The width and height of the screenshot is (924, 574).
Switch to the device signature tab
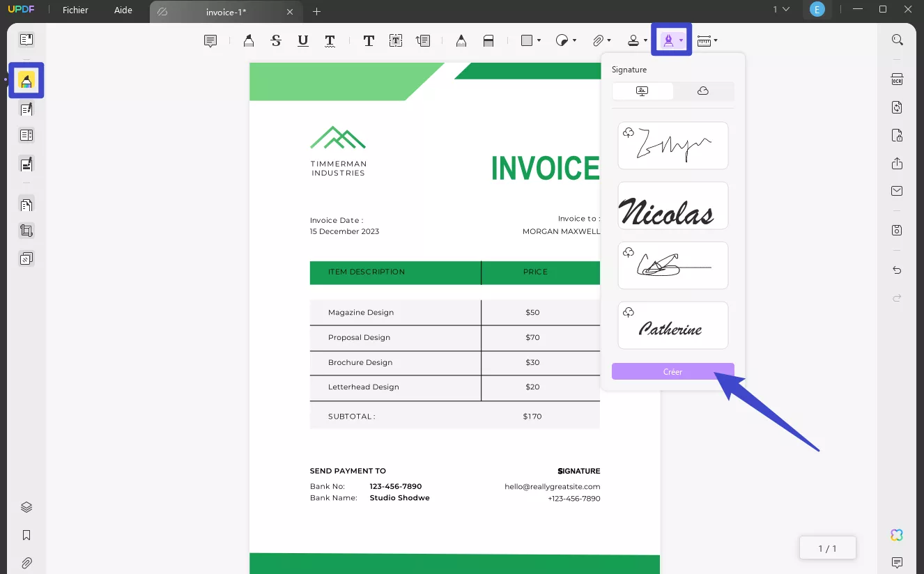(642, 91)
